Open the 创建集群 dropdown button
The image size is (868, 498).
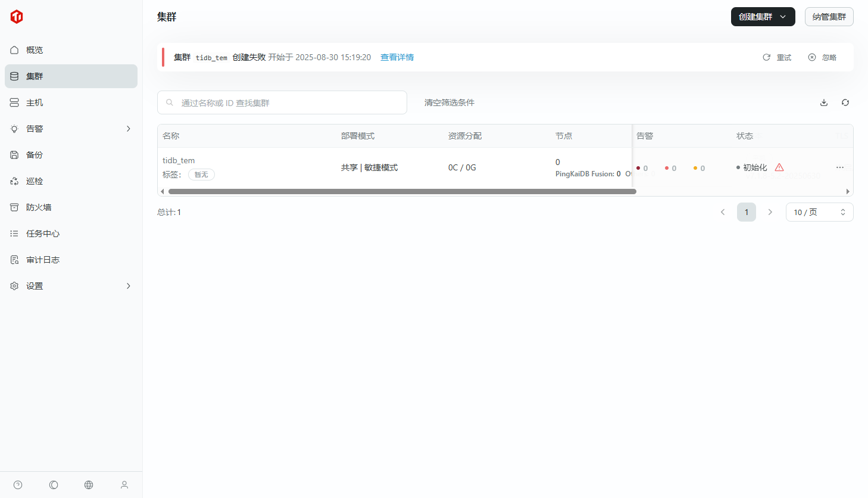[x=763, y=17]
